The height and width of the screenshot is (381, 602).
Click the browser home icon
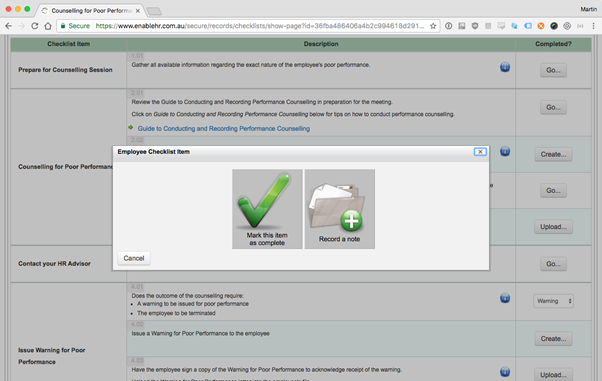click(x=48, y=26)
